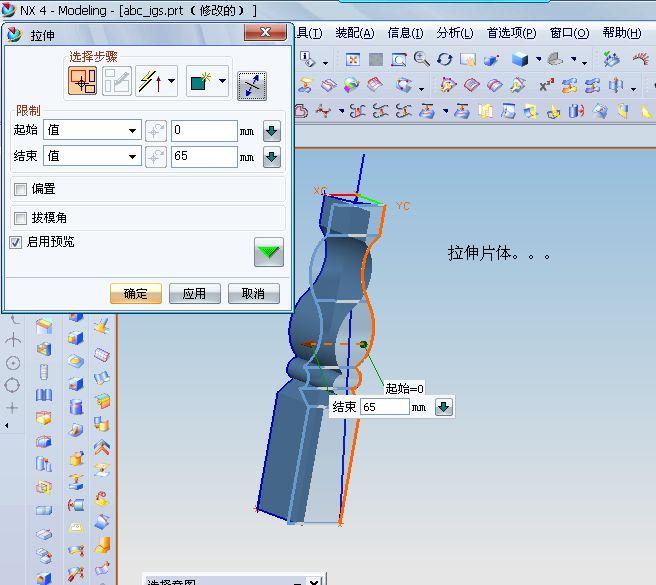Select the existing point plus snap icon
This screenshot has width=656, height=585.
(13, 408)
